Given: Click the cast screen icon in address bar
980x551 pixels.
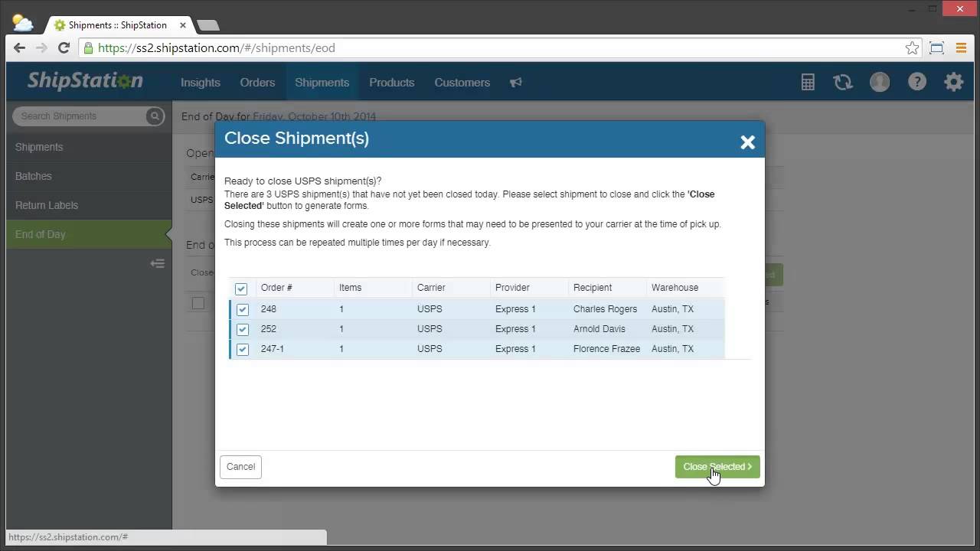Looking at the screenshot, I should click(x=936, y=48).
